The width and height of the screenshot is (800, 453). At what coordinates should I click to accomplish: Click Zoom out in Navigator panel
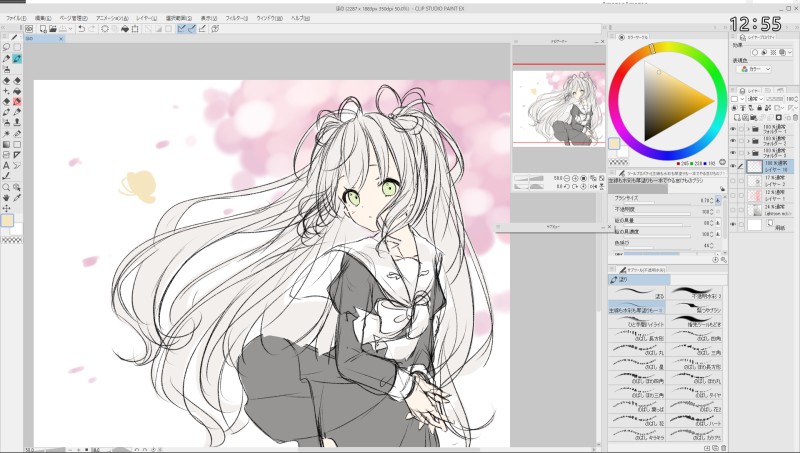(567, 178)
